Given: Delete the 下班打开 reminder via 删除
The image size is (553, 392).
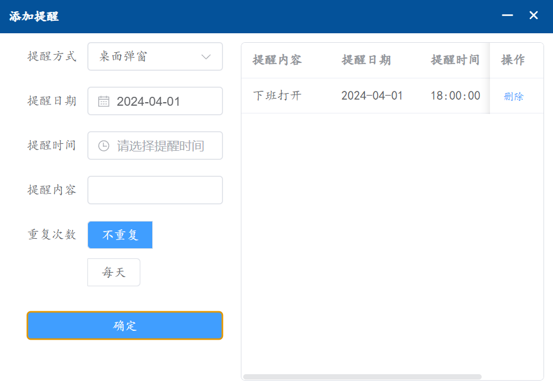Looking at the screenshot, I should tap(513, 97).
